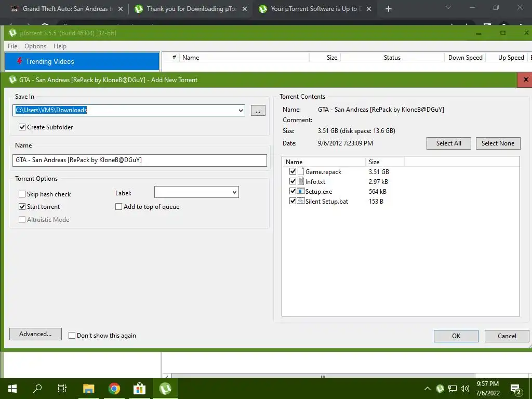Uncheck Game.repack file
532x399 pixels.
292,171
